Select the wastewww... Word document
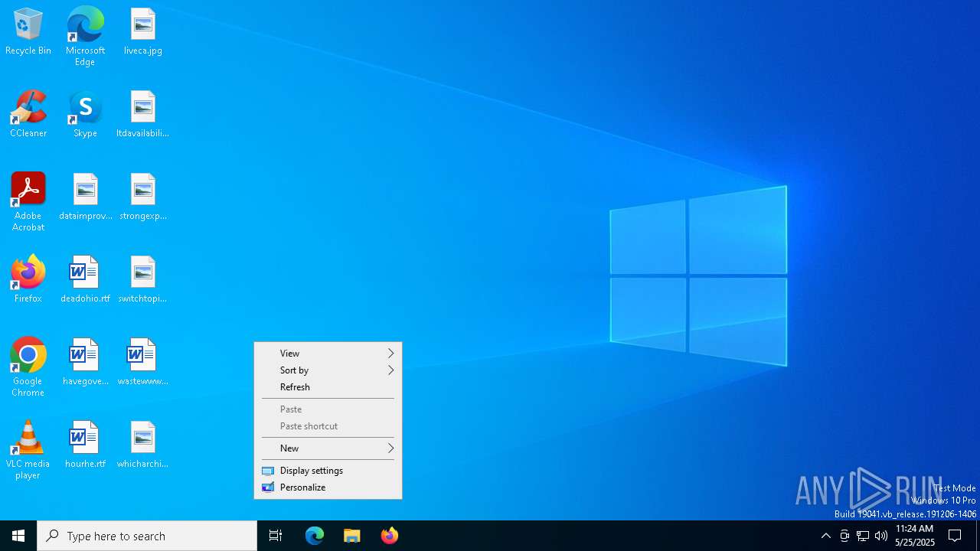The height and width of the screenshot is (551, 980). (x=142, y=363)
